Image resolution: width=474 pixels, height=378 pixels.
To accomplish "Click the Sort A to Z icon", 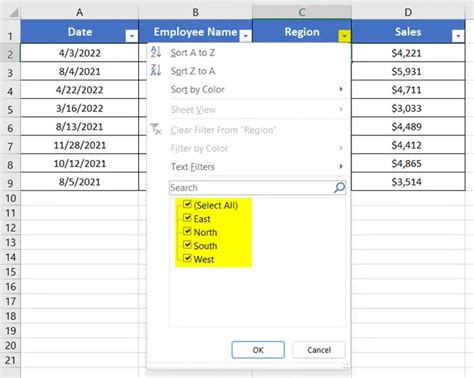I will coord(156,52).
